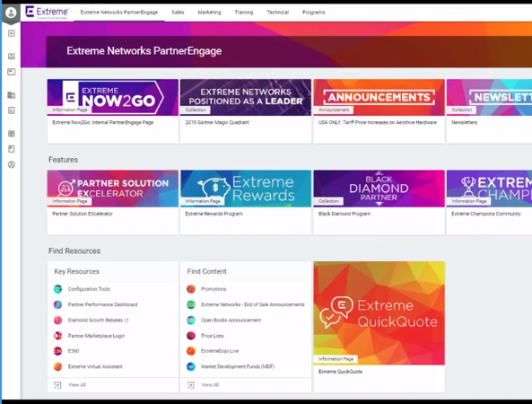
Task: Click the End of Sale Announcements icon
Action: (191, 304)
